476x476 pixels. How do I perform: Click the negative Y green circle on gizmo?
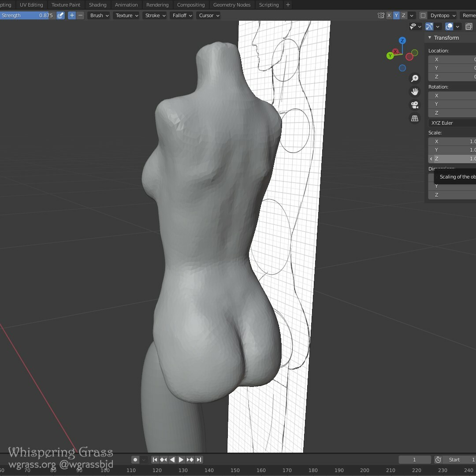pos(415,53)
